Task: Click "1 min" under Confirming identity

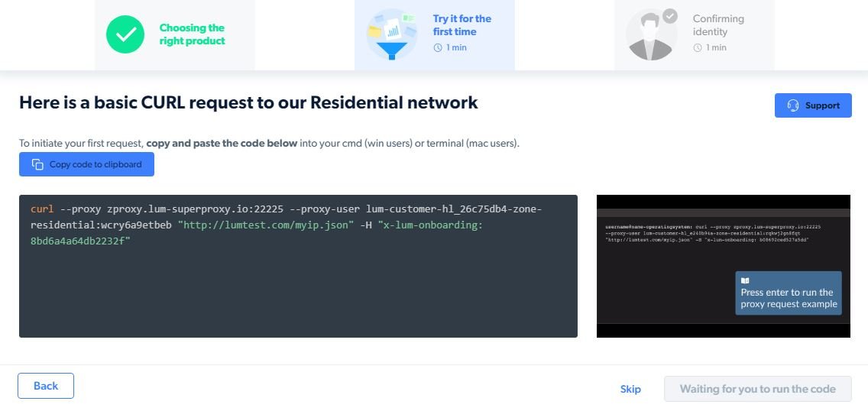Action: tap(716, 47)
